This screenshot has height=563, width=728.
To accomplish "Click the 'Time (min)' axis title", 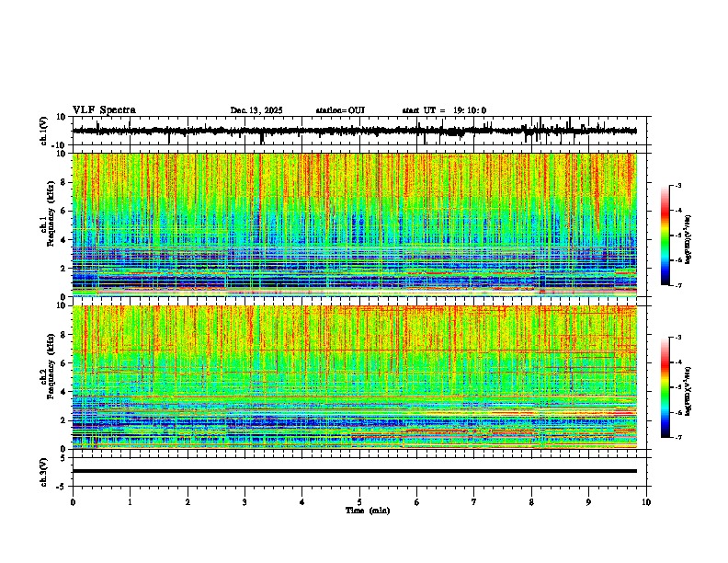I will [x=368, y=511].
